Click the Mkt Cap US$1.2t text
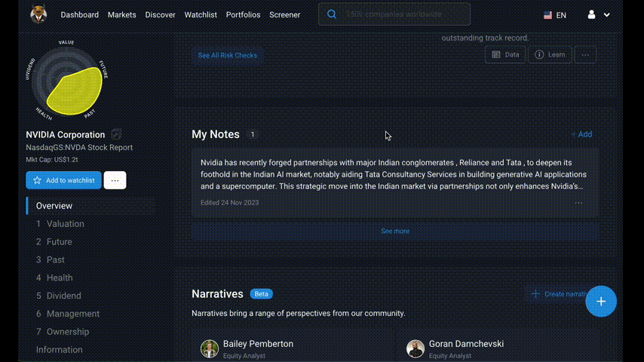This screenshot has height=362, width=644. tap(52, 160)
